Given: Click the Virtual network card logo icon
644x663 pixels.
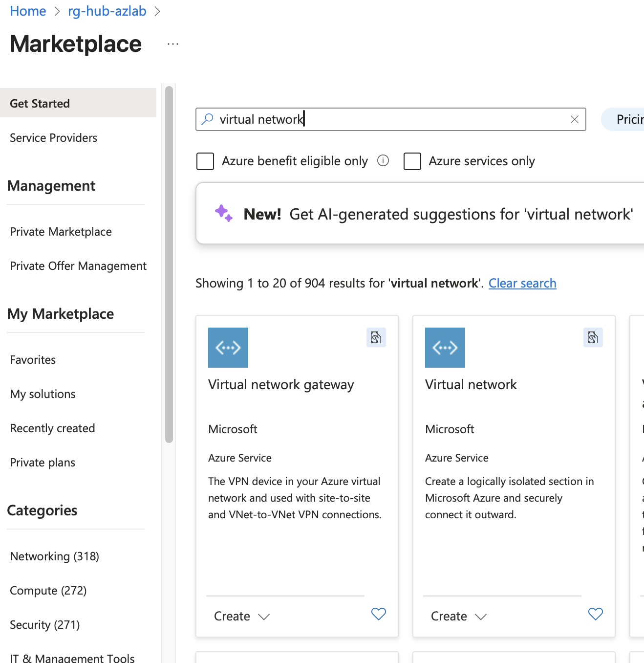Looking at the screenshot, I should 445,348.
